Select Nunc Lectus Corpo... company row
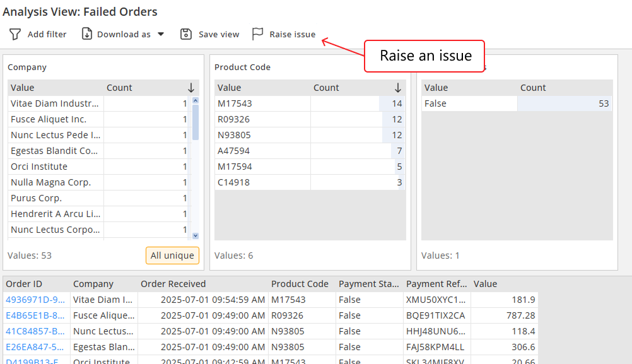The image size is (632, 364). click(x=100, y=230)
